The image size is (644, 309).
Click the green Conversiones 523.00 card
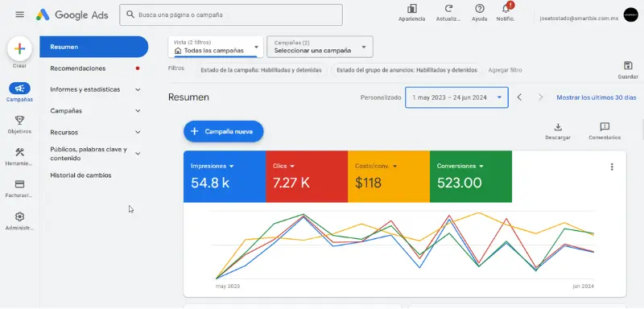[471, 176]
